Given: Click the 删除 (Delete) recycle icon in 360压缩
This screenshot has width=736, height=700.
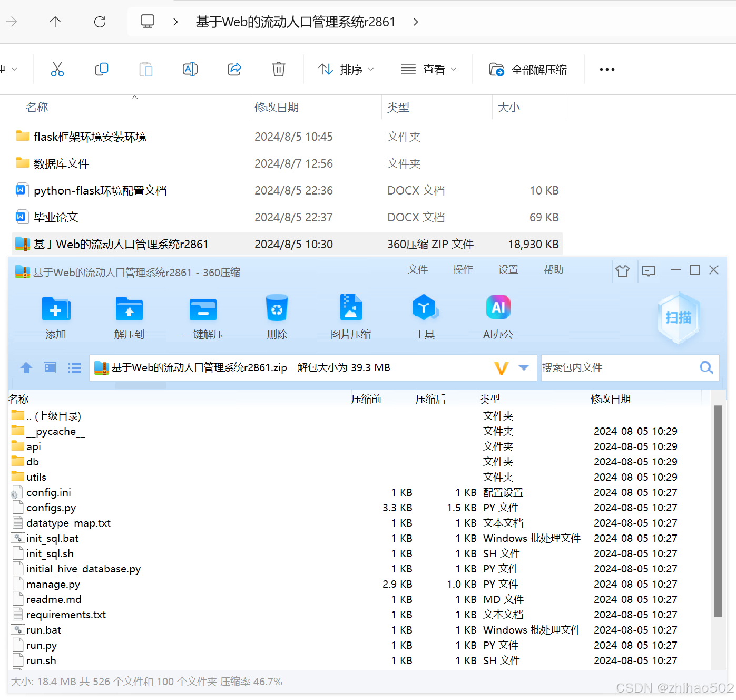Looking at the screenshot, I should [x=277, y=308].
